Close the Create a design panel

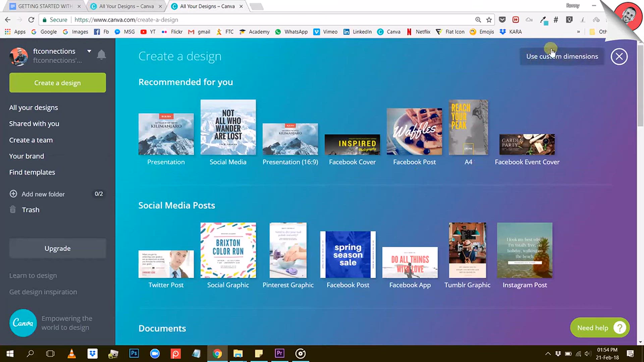tap(619, 56)
